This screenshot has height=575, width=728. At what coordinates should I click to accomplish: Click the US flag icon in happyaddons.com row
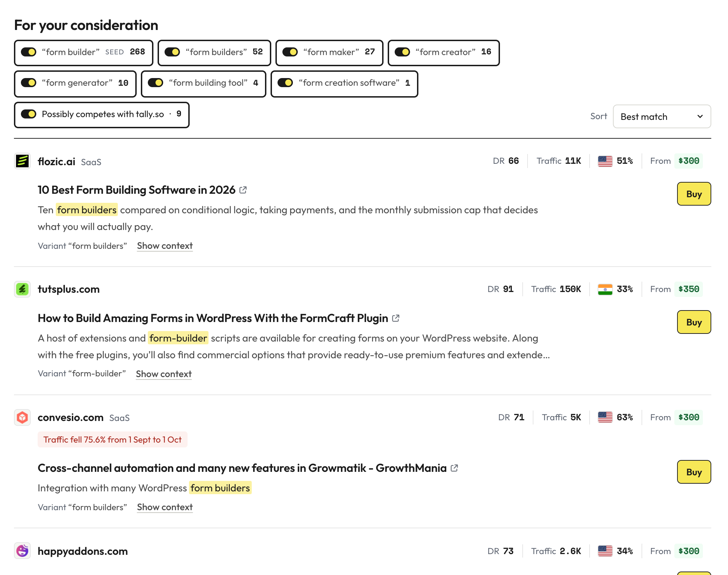point(605,551)
